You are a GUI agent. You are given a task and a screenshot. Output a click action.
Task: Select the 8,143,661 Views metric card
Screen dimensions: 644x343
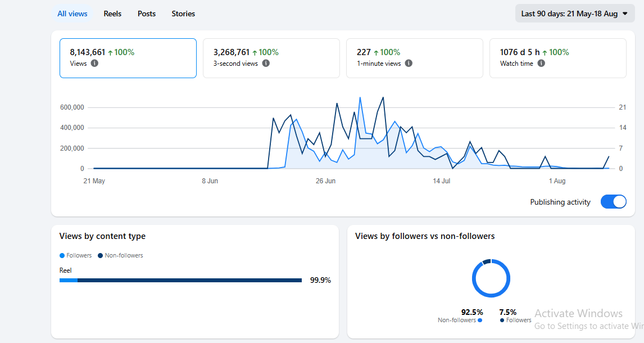(x=128, y=58)
